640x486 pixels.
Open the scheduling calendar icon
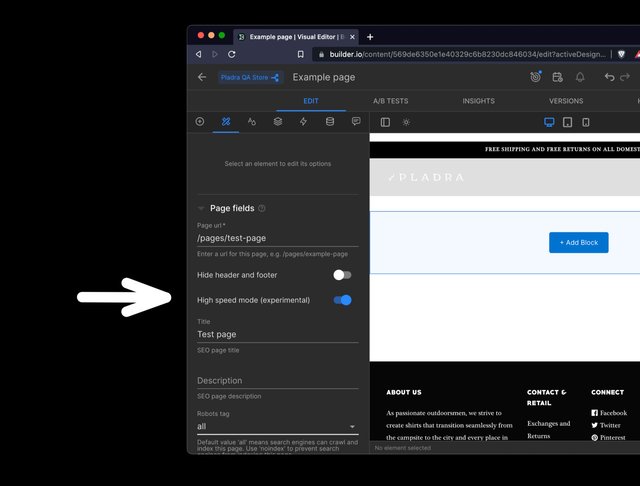pyautogui.click(x=558, y=77)
